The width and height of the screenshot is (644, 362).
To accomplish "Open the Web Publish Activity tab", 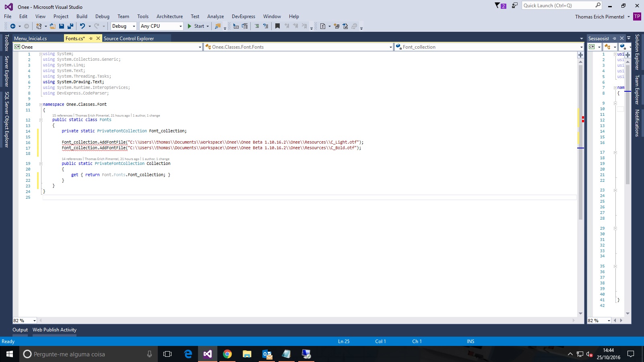I will pos(54,330).
